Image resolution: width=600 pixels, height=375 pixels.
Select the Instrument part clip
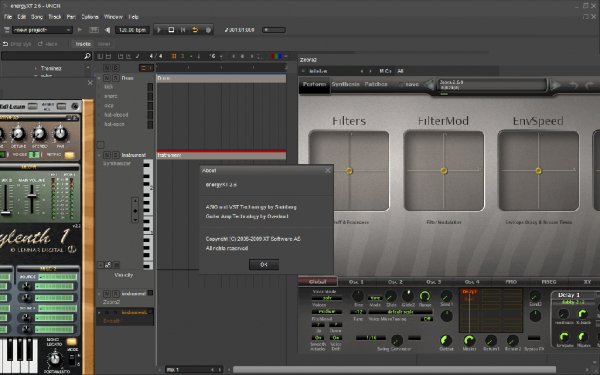point(221,155)
